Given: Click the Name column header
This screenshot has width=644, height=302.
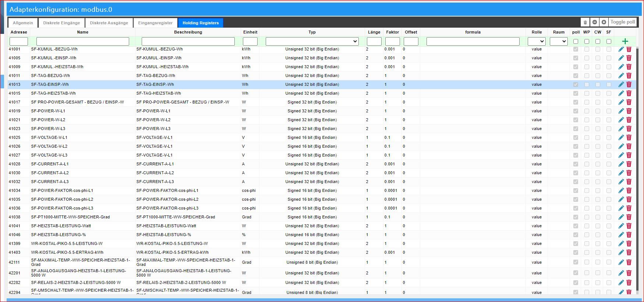Looking at the screenshot, I should (x=83, y=32).
